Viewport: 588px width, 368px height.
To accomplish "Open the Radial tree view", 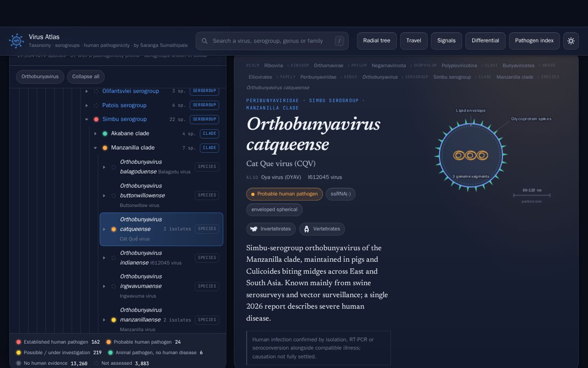I will click(377, 41).
